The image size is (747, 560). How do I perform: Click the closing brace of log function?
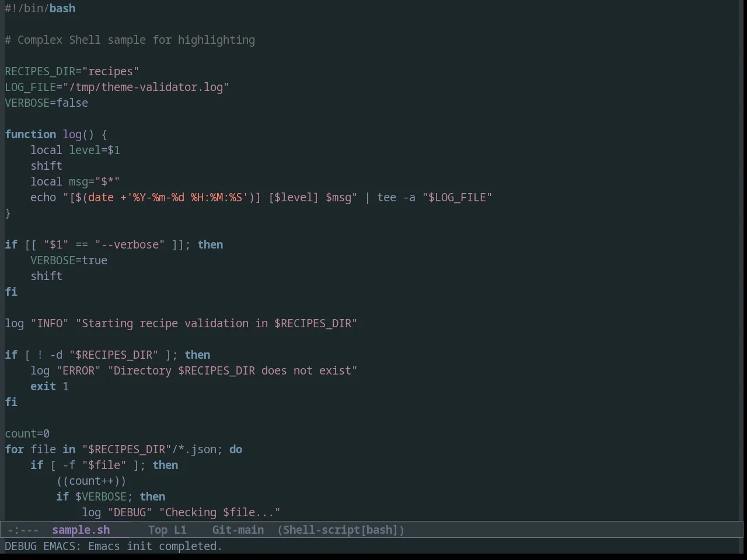click(8, 213)
